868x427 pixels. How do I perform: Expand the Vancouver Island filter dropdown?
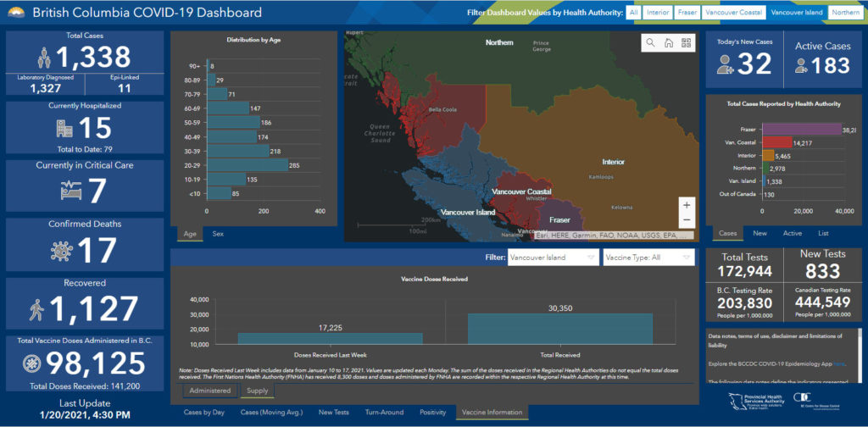tap(551, 259)
